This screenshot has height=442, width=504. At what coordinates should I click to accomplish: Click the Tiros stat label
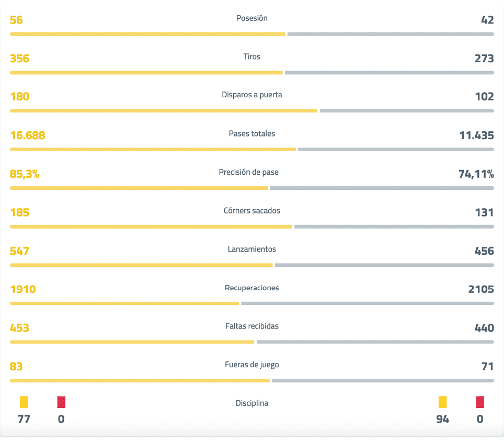[x=252, y=56]
